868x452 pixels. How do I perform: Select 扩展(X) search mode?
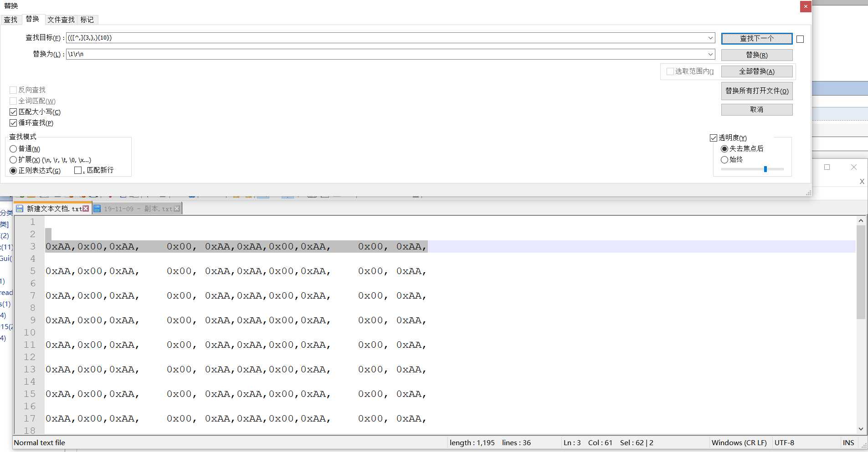[x=13, y=160]
